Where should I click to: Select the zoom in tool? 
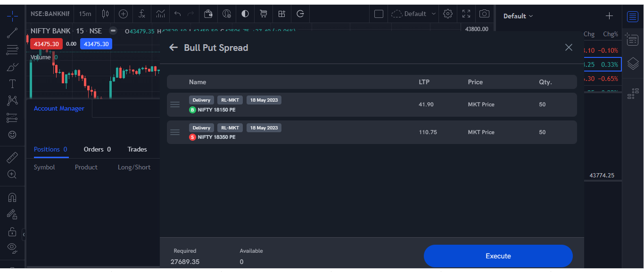13,174
